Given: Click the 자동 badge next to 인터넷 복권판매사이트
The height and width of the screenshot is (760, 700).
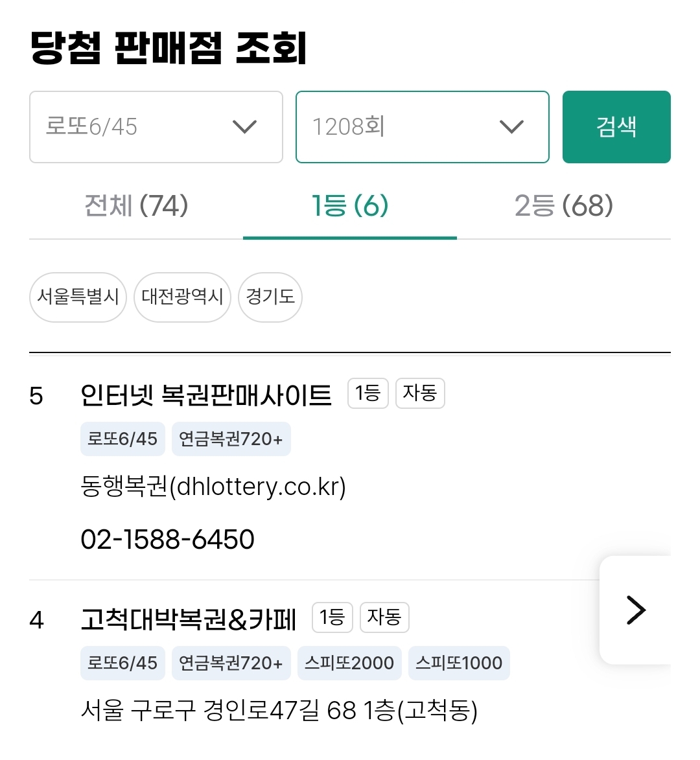Looking at the screenshot, I should (x=420, y=393).
